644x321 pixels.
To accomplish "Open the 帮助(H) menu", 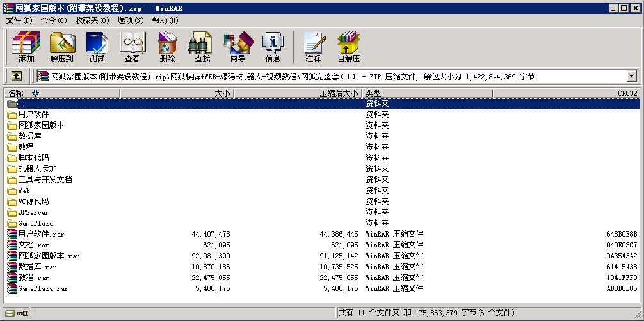I will coord(165,20).
